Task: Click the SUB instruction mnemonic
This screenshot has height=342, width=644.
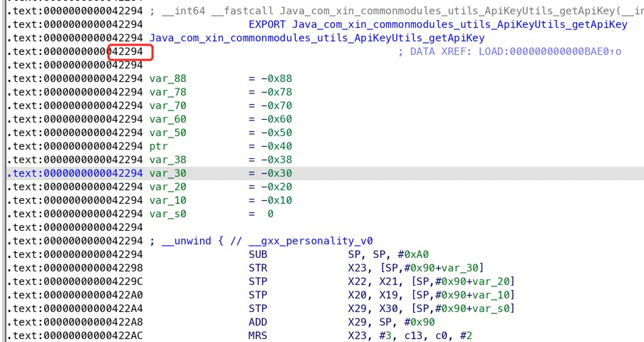Action: pos(258,254)
